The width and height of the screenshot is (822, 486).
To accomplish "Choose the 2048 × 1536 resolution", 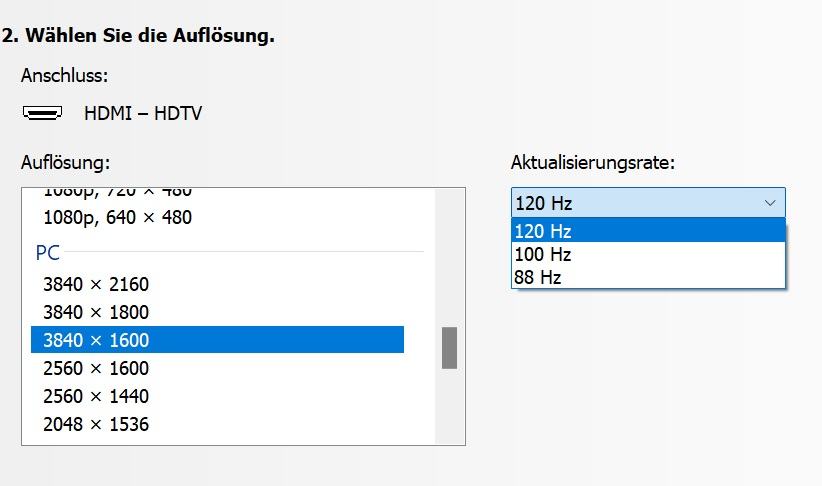I will [95, 424].
